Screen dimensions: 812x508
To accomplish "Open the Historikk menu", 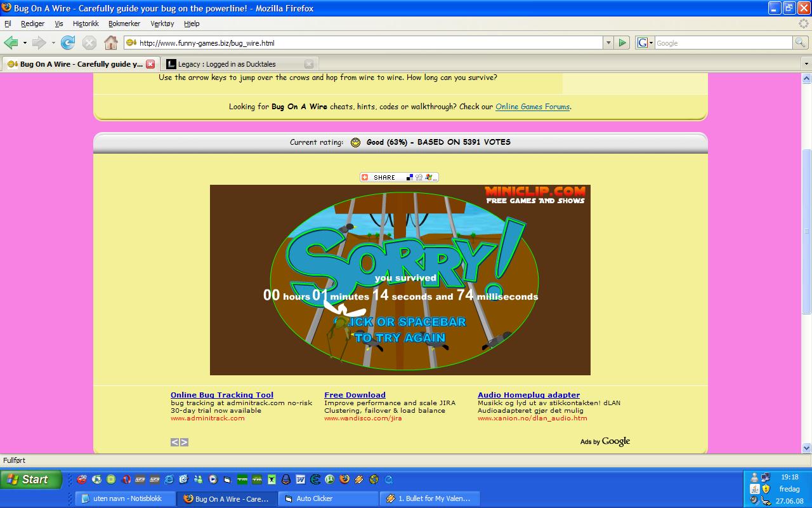I will click(x=86, y=23).
